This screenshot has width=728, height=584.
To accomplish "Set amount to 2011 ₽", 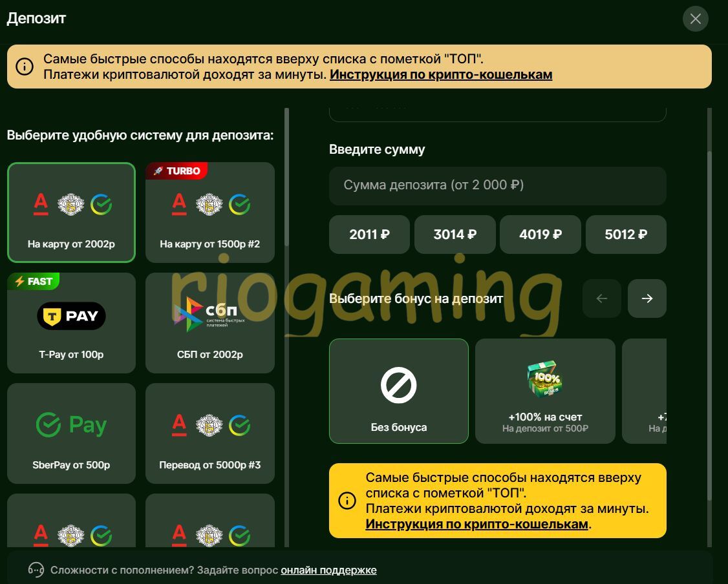I will pyautogui.click(x=370, y=235).
